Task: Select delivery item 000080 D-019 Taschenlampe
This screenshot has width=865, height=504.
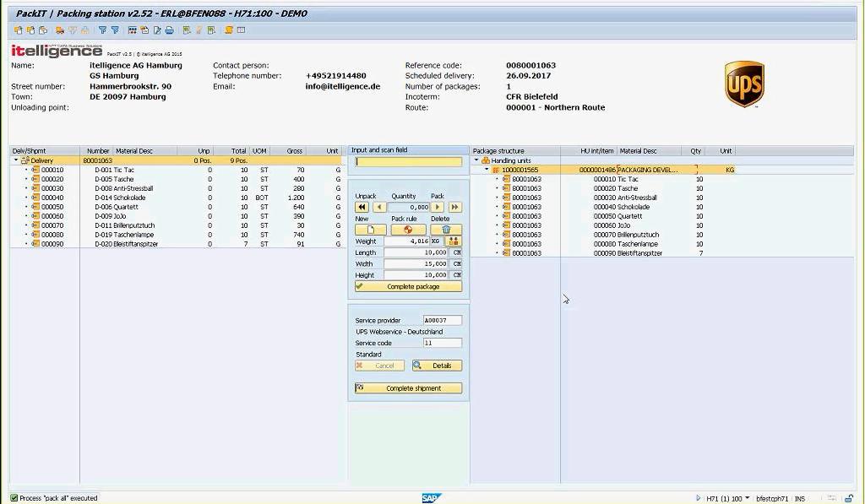Action: [177, 235]
